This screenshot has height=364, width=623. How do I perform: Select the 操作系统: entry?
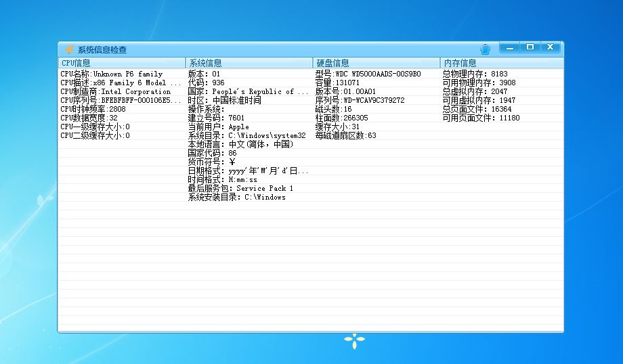tap(207, 109)
